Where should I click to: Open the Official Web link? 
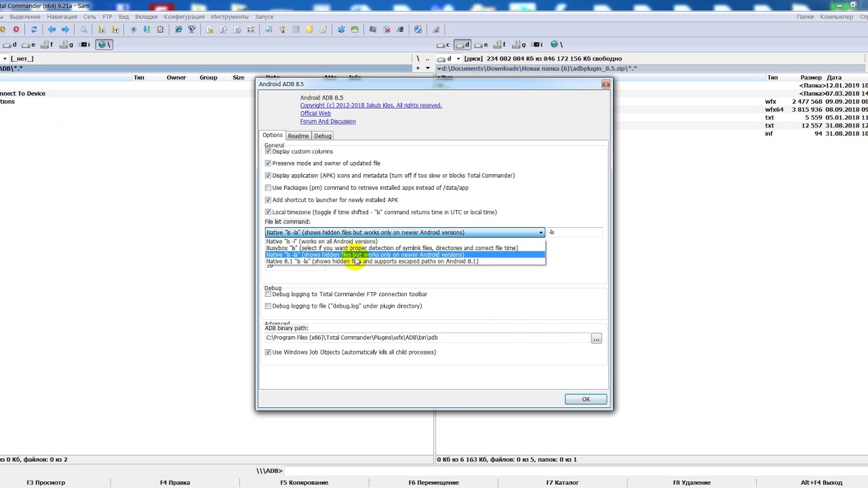point(315,114)
